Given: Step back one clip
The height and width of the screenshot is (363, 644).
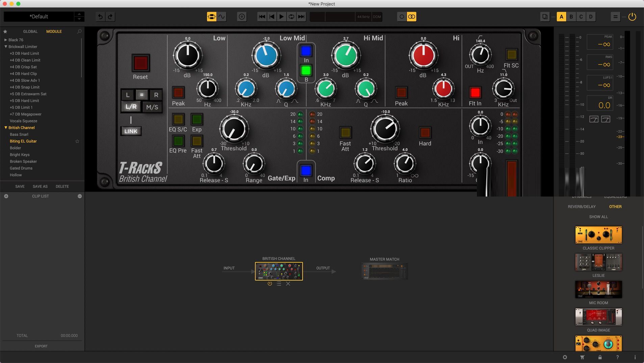Looking at the screenshot, I should point(272,17).
